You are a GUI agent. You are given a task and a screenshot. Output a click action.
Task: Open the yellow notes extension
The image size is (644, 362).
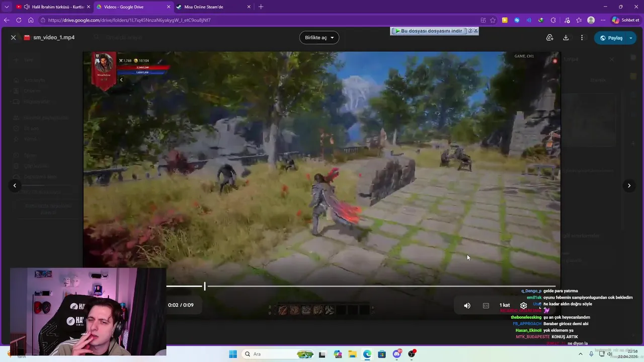[x=505, y=20]
